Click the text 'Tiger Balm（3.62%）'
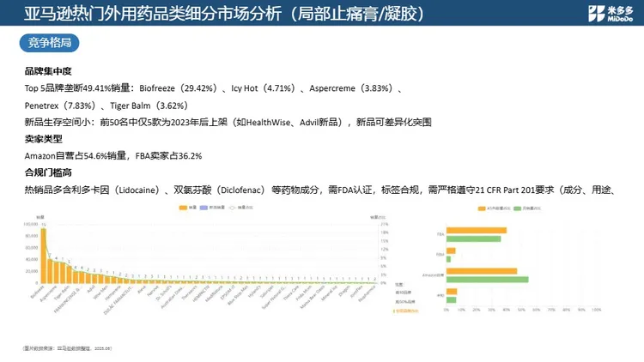The height and width of the screenshot is (362, 644). (150, 106)
